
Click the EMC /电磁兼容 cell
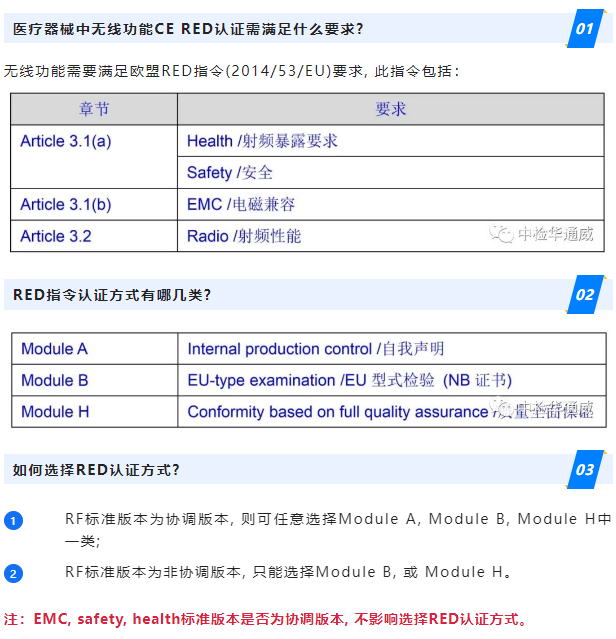241,204
